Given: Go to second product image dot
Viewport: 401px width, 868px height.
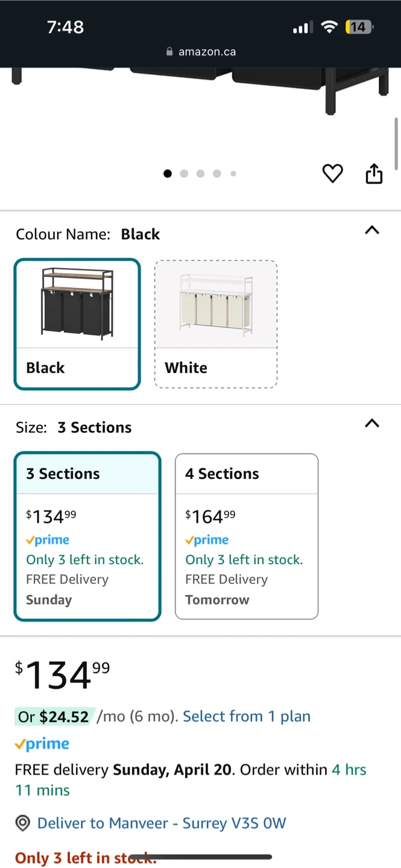Looking at the screenshot, I should (x=184, y=174).
